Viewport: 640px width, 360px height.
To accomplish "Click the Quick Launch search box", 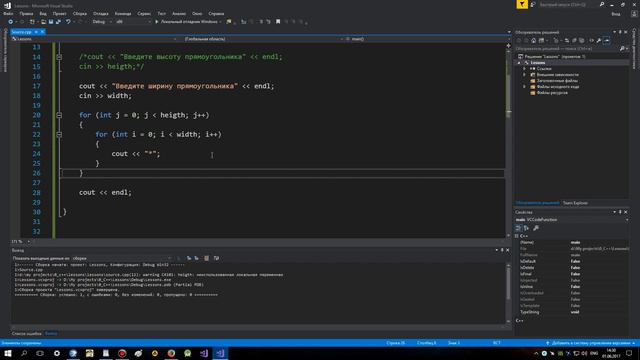I will (568, 4).
